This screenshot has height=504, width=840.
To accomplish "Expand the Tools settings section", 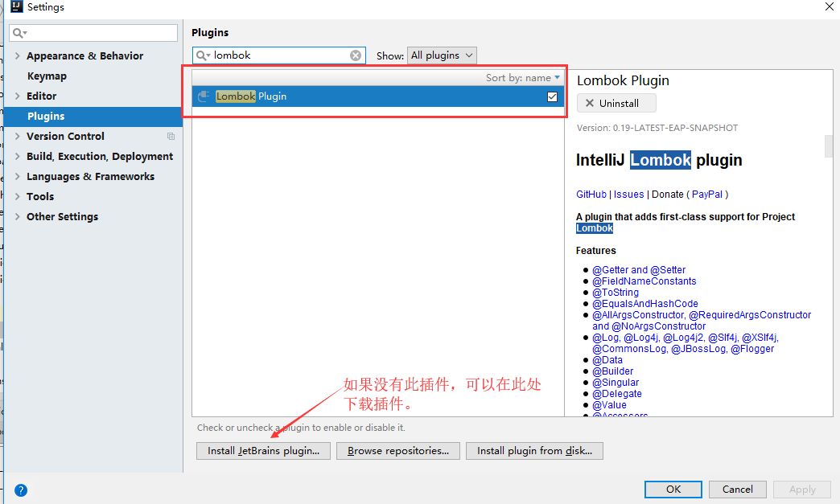I will coord(17,196).
